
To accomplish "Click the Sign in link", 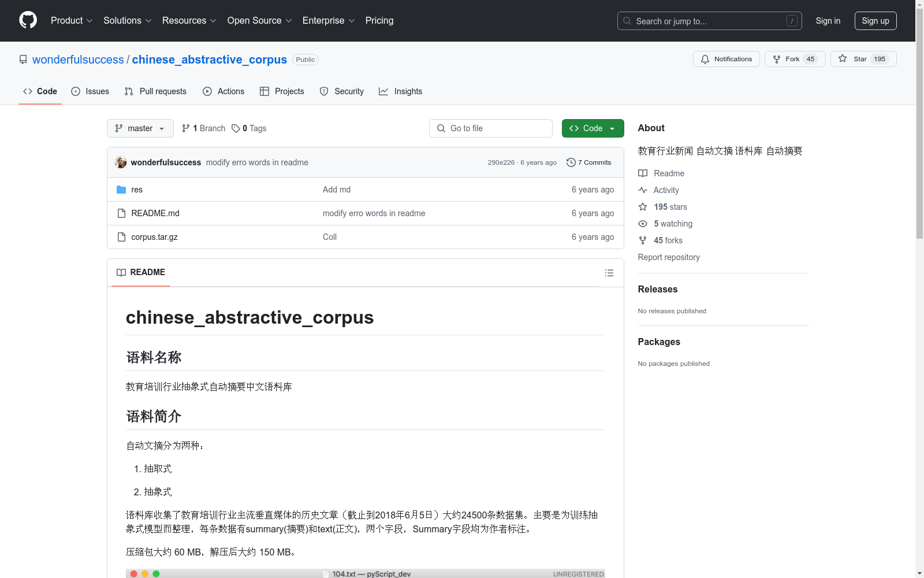I will (x=828, y=21).
